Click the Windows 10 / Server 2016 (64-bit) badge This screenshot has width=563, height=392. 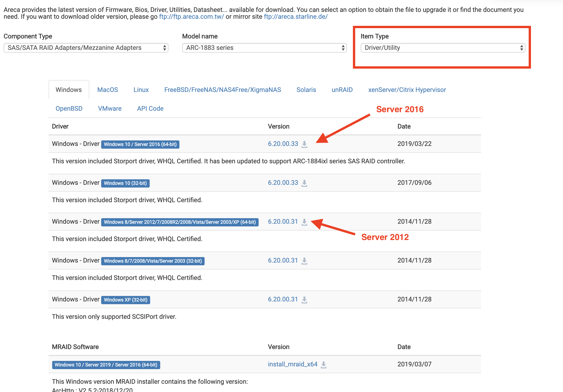[x=140, y=144]
